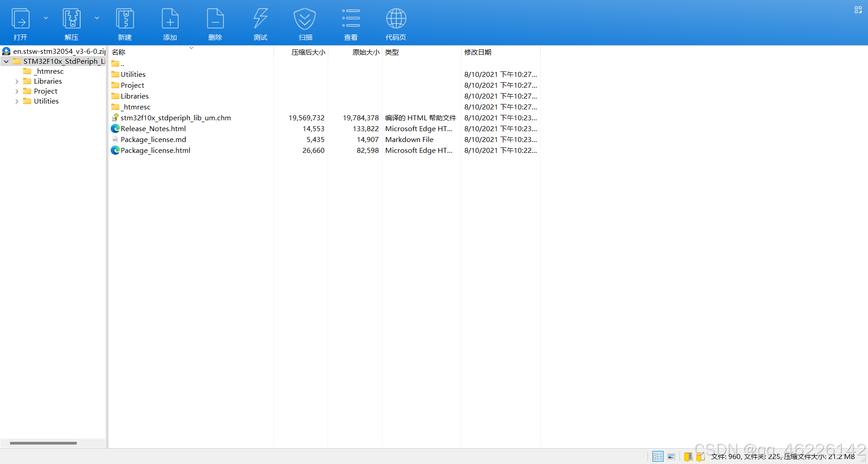Image resolution: width=868 pixels, height=464 pixels.
Task: Switch to details list view in status bar
Action: coord(658,456)
